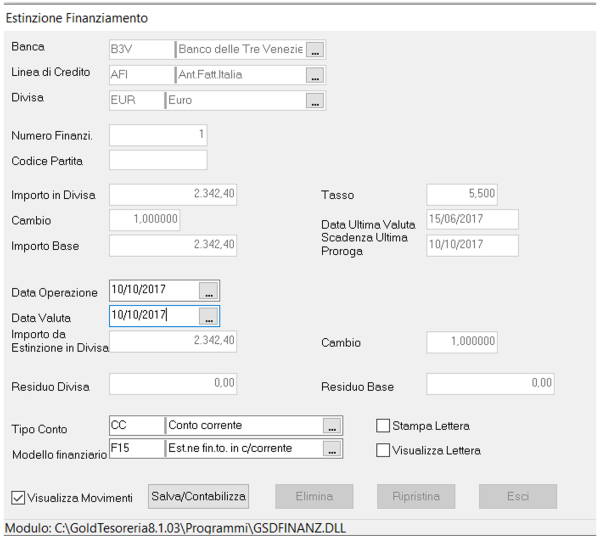Click the Salva/Contabilizza button

(x=198, y=496)
